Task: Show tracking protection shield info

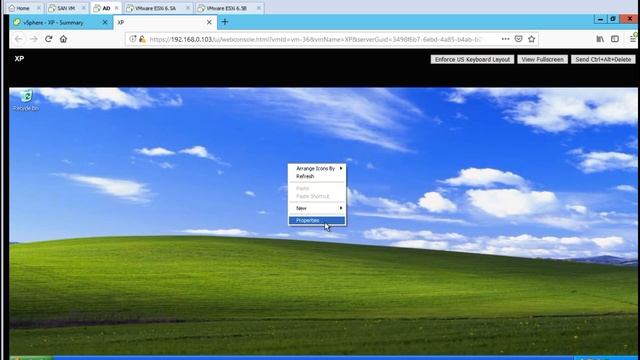Action: (133, 39)
